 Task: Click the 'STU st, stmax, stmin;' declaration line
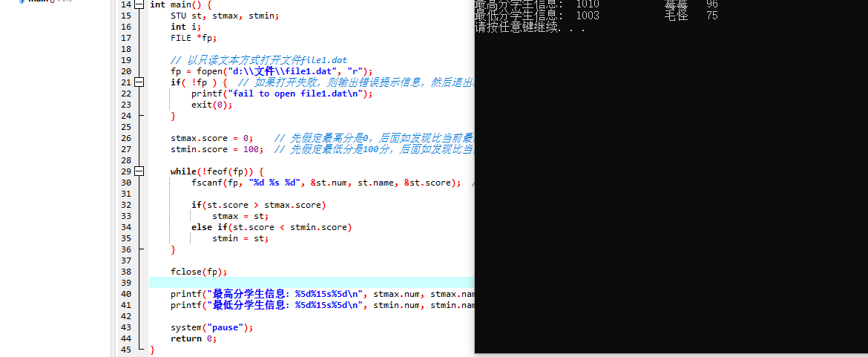(x=225, y=16)
